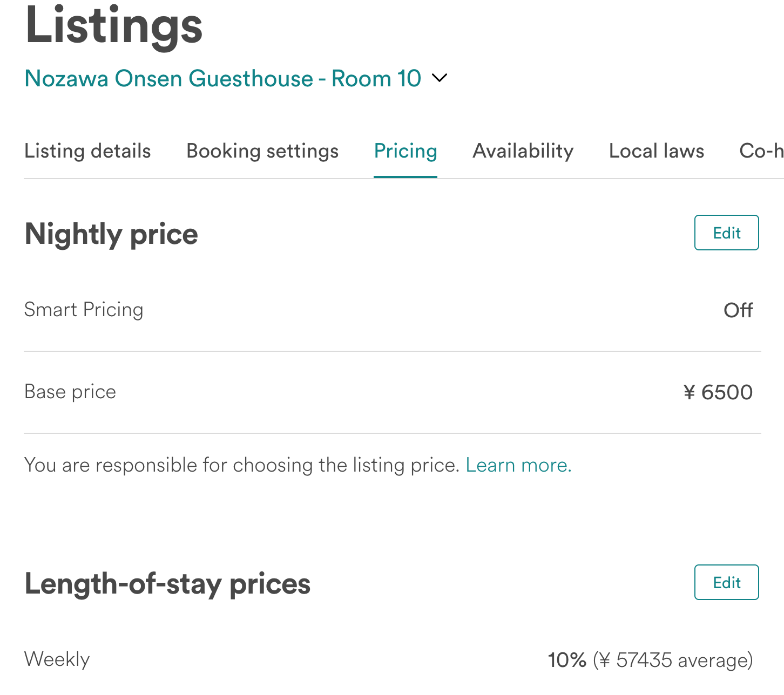The width and height of the screenshot is (784, 695).
Task: Select the ¥ 6500 base price value
Action: pos(718,392)
